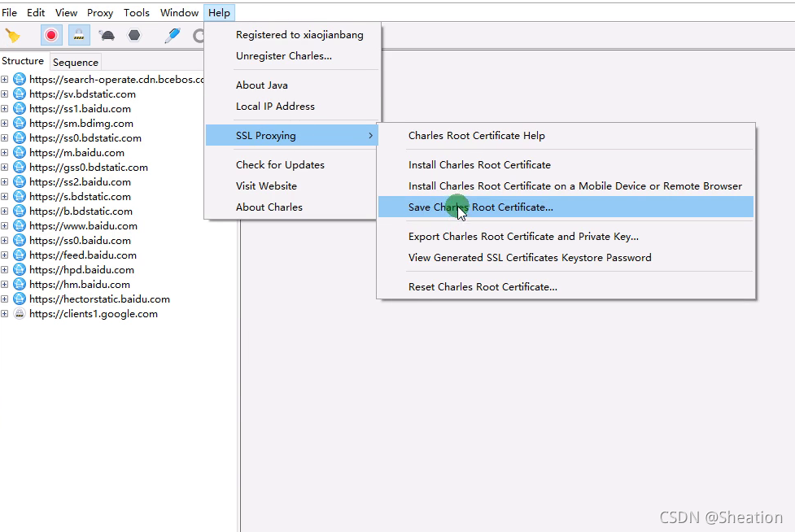Select the https://sm.bdimg.com row

coord(81,123)
